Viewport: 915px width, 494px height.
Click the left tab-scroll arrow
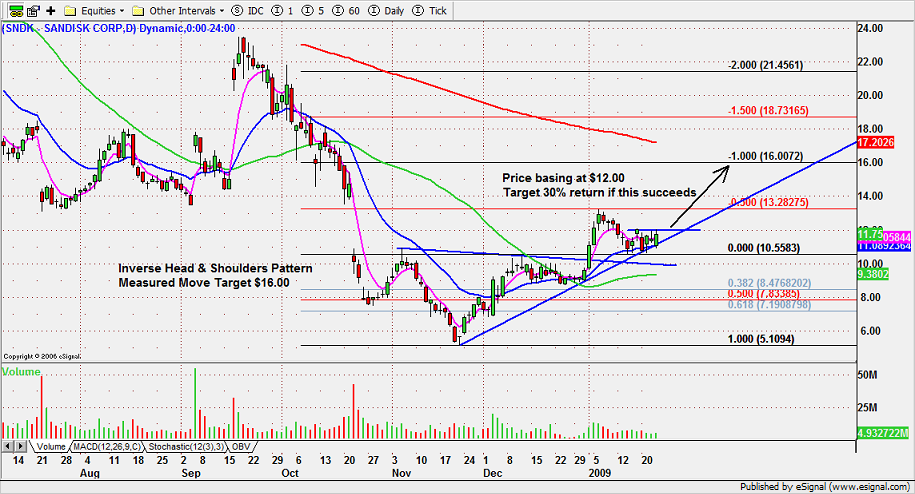(8, 447)
